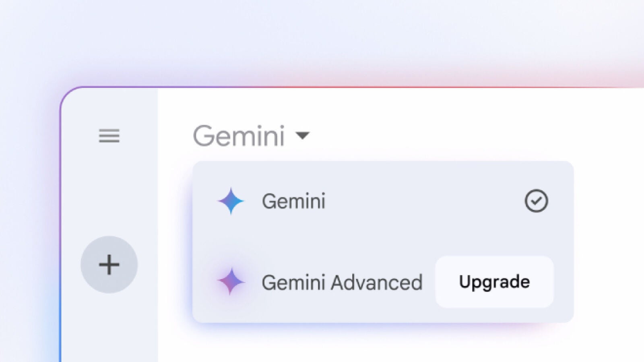This screenshot has height=362, width=644.
Task: Tap the four-point star beside Gemini Advanced
Action: 231,281
